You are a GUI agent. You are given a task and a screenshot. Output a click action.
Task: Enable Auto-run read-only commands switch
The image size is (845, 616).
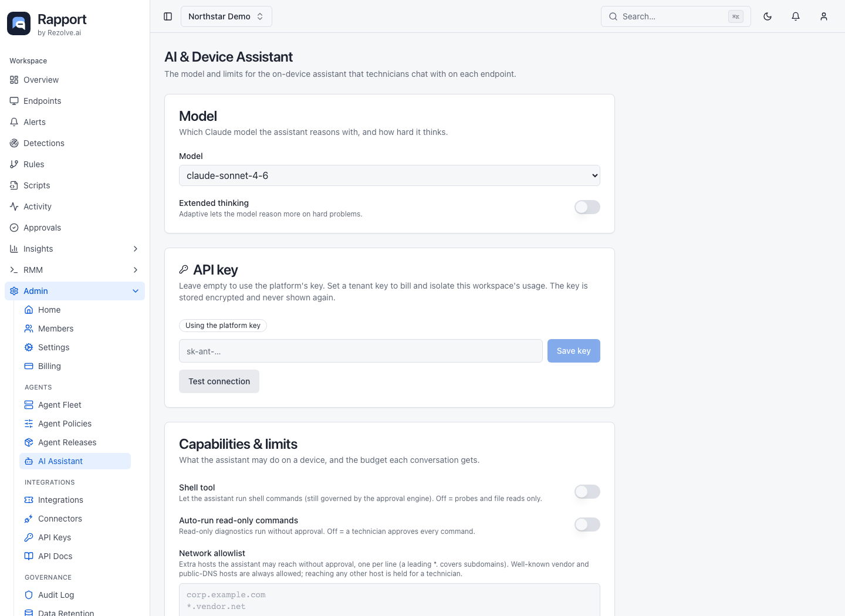pos(587,524)
